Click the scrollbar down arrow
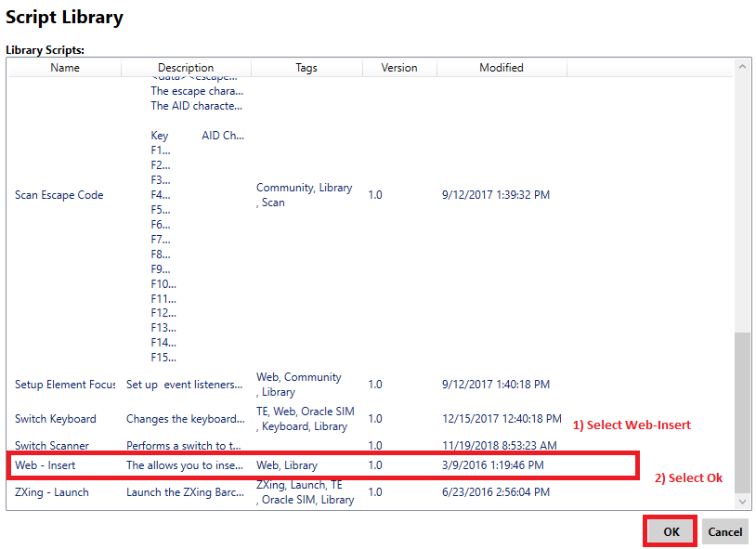Screen dimensions: 756x549 coord(743,502)
